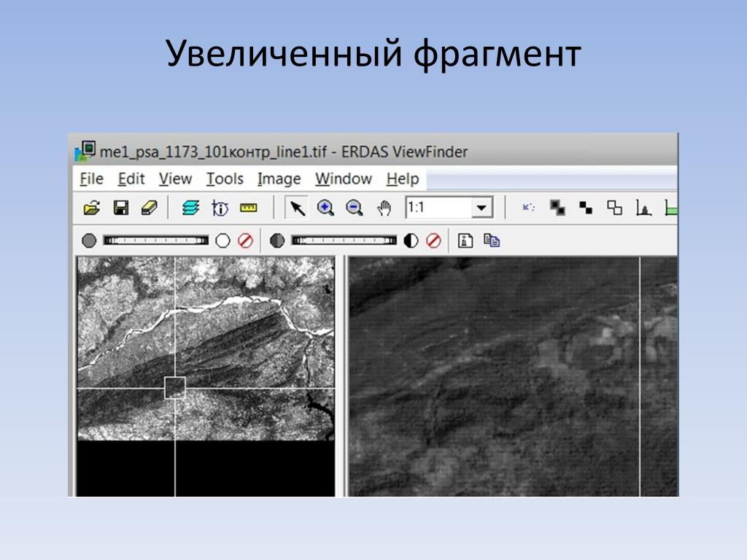The height and width of the screenshot is (560, 747).
Task: Open file with the folder icon
Action: (91, 208)
